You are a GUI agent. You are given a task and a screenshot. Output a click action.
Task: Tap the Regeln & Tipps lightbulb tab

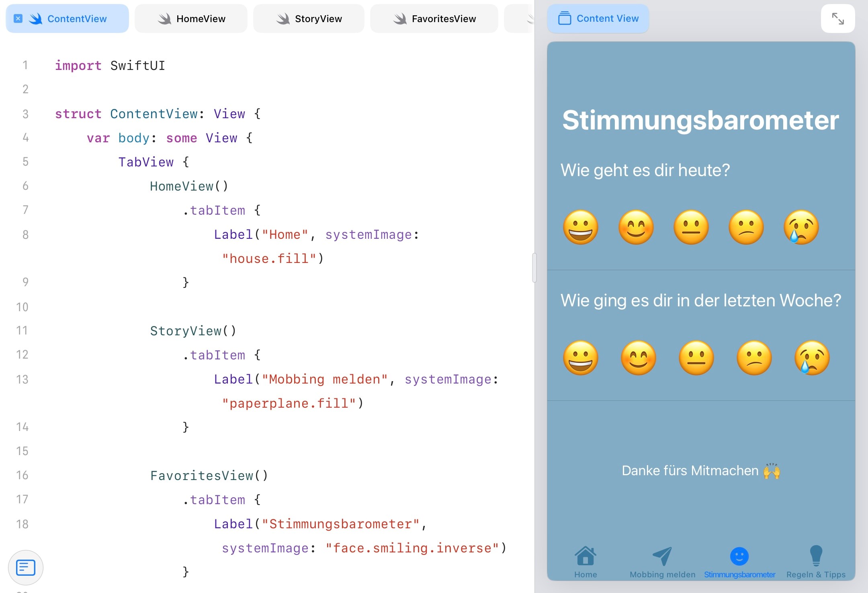(816, 562)
